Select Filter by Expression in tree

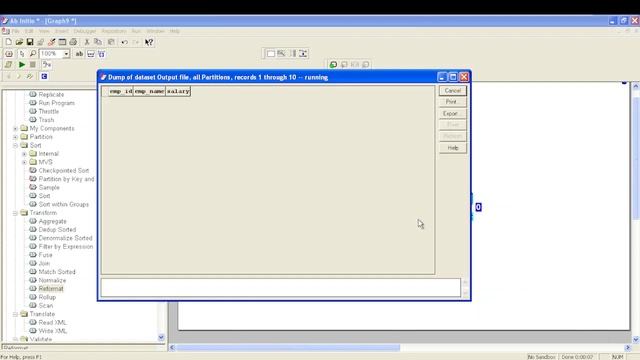coord(66,247)
